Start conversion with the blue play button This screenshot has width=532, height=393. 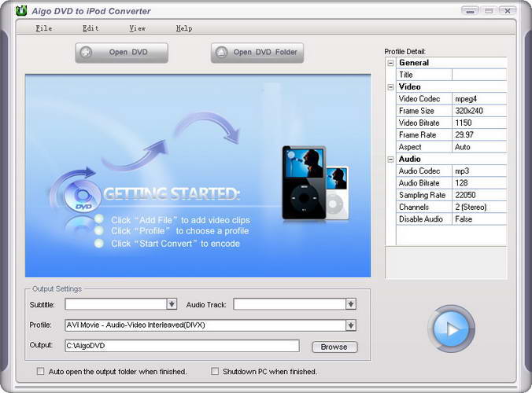451,329
